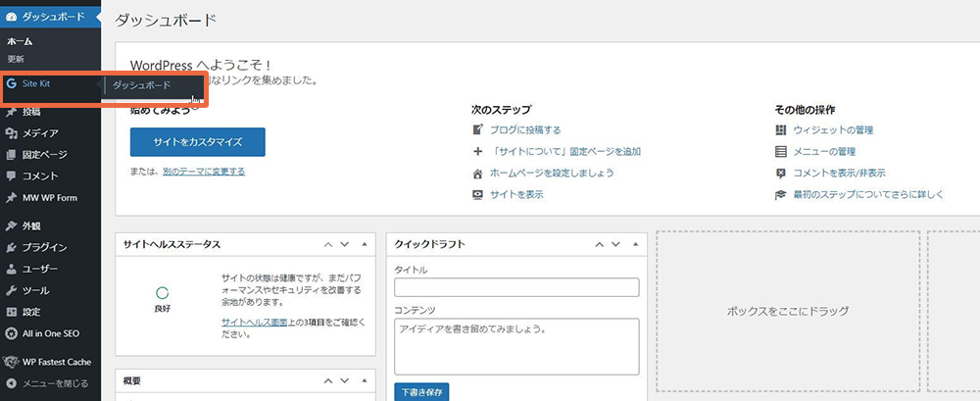The width and height of the screenshot is (980, 401).
Task: Select 更新 submenu item
Action: click(16, 59)
